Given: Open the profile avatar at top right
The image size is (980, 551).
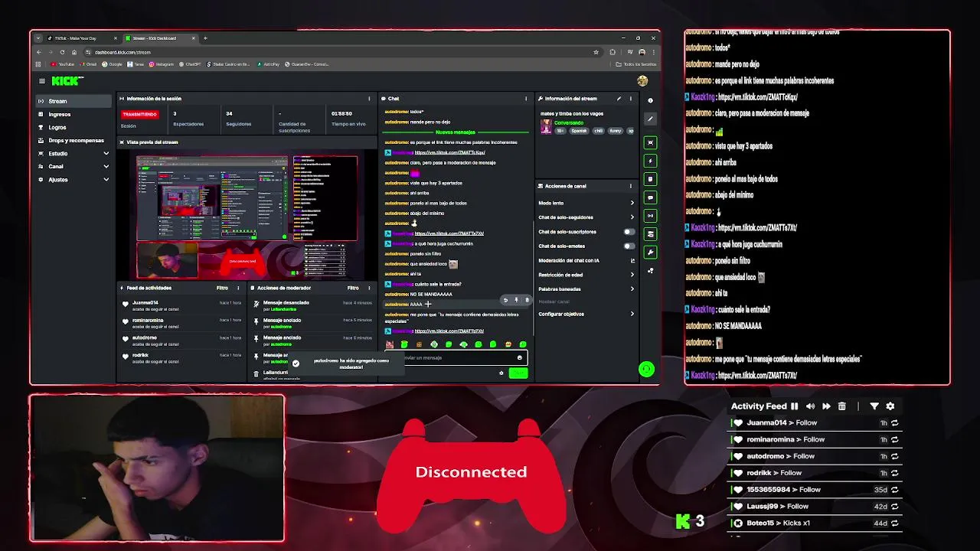Looking at the screenshot, I should click(x=642, y=81).
